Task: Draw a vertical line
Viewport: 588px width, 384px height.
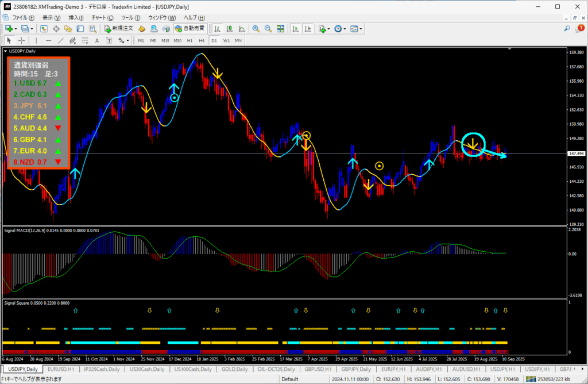Action: tap(36, 41)
